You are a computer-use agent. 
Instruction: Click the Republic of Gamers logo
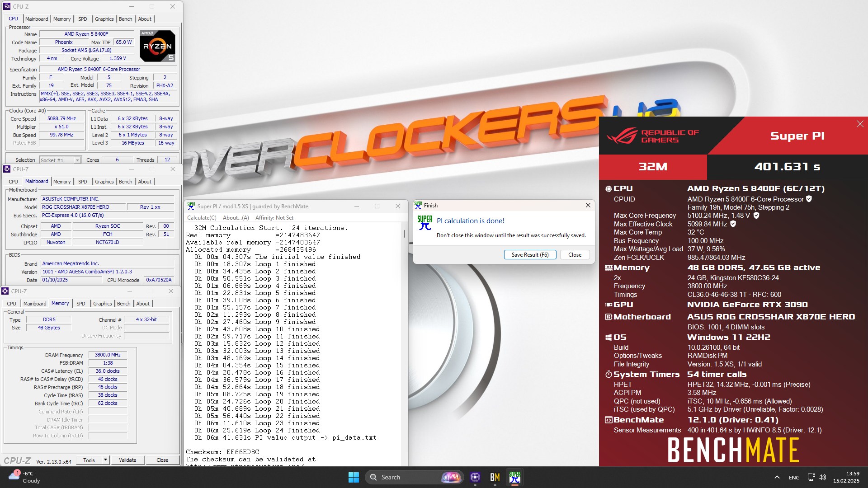tap(652, 136)
